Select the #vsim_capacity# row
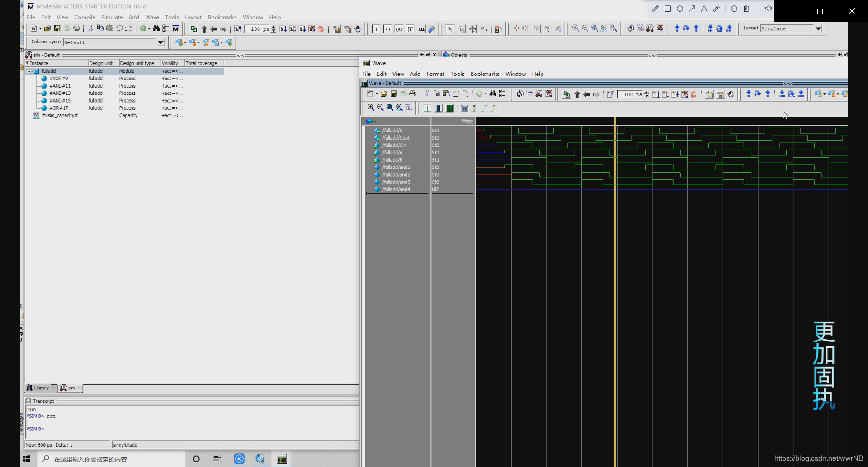The width and height of the screenshot is (868, 467). pyautogui.click(x=124, y=116)
